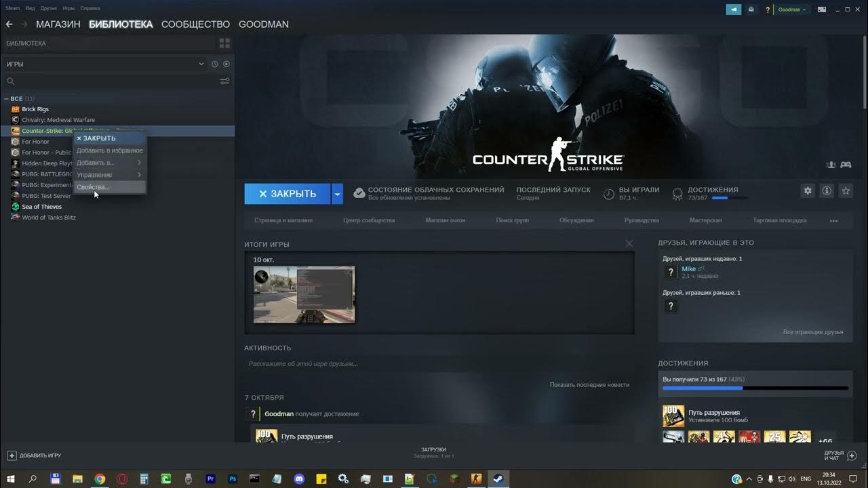Open ДРУЗЬЯ И ЧАТ panel
This screenshot has height=488, width=868.
(840, 455)
